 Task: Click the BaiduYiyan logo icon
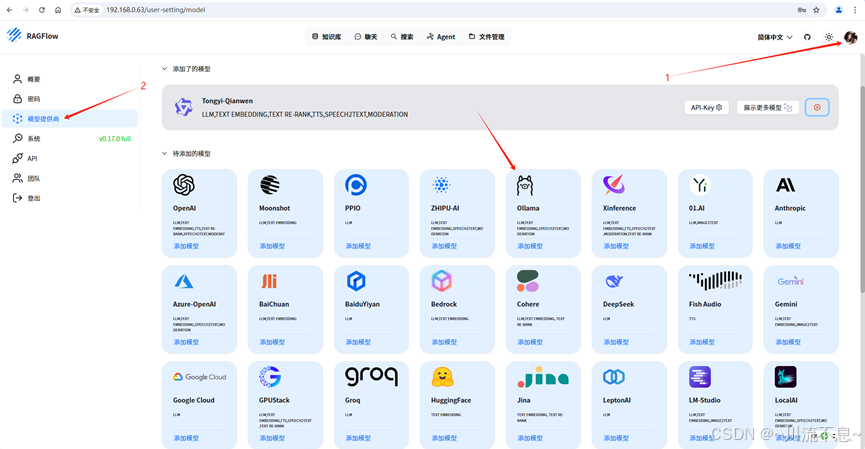pos(356,281)
